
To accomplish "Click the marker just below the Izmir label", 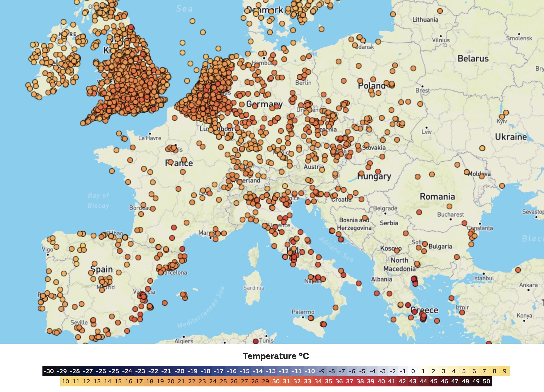I will click(462, 312).
